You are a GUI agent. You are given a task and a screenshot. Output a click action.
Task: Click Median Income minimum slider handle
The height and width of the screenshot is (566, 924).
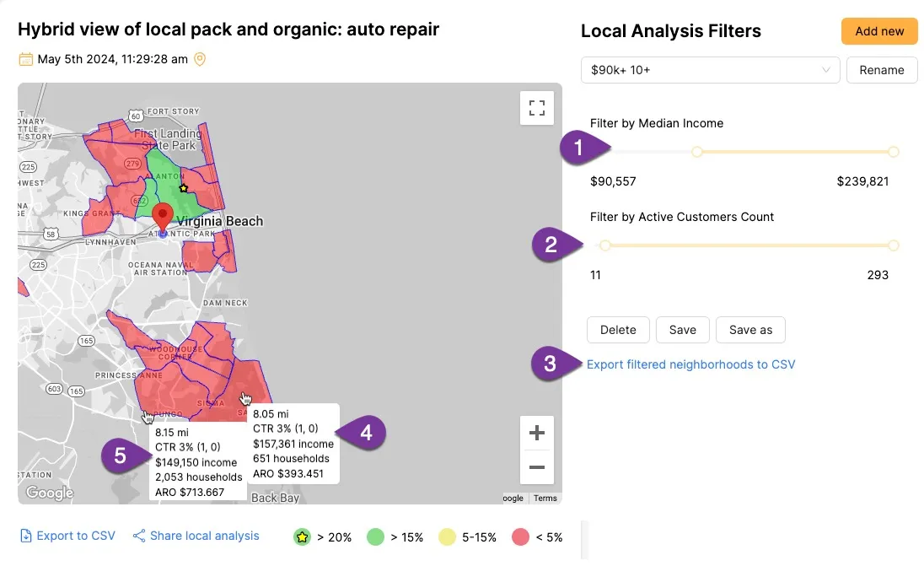[696, 152]
